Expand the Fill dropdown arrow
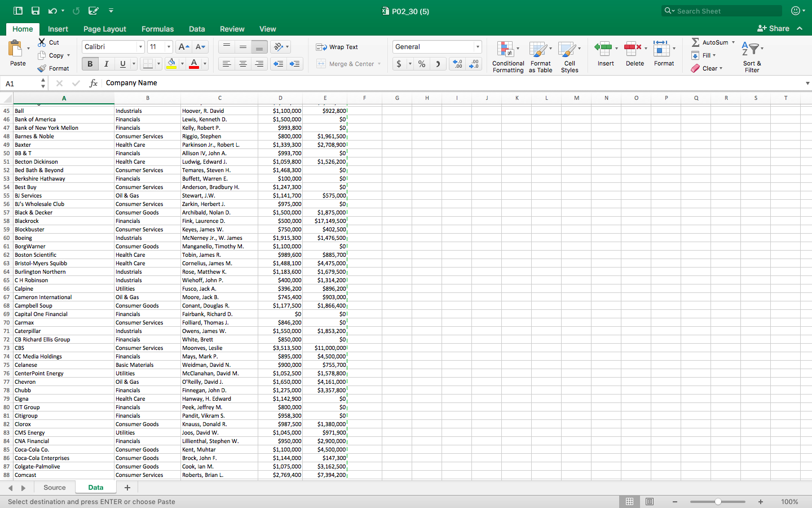The width and height of the screenshot is (812, 508). [714, 55]
